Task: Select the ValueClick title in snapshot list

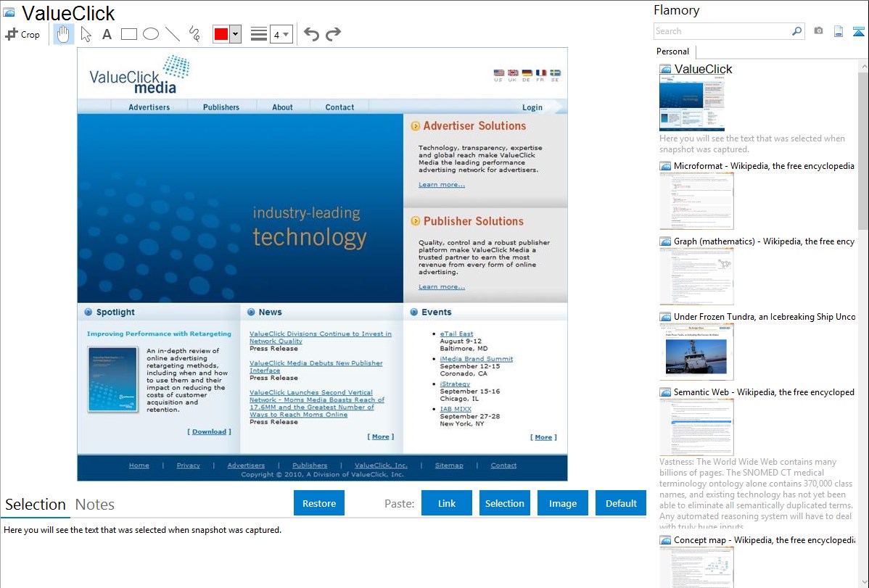Action: pyautogui.click(x=704, y=70)
